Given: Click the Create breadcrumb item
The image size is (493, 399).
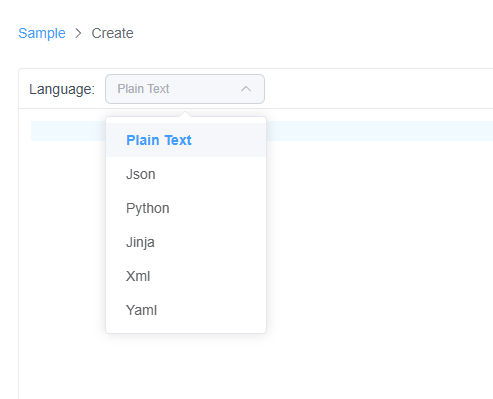Looking at the screenshot, I should (x=112, y=33).
